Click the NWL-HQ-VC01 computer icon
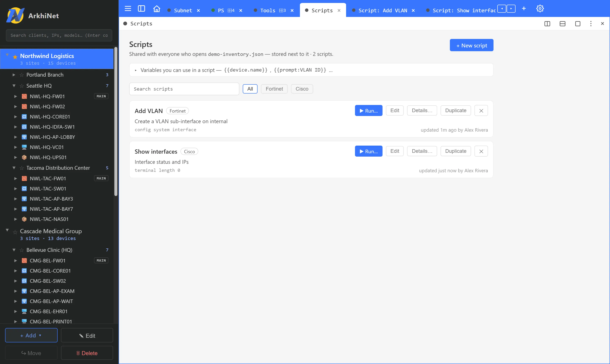 coord(24,147)
